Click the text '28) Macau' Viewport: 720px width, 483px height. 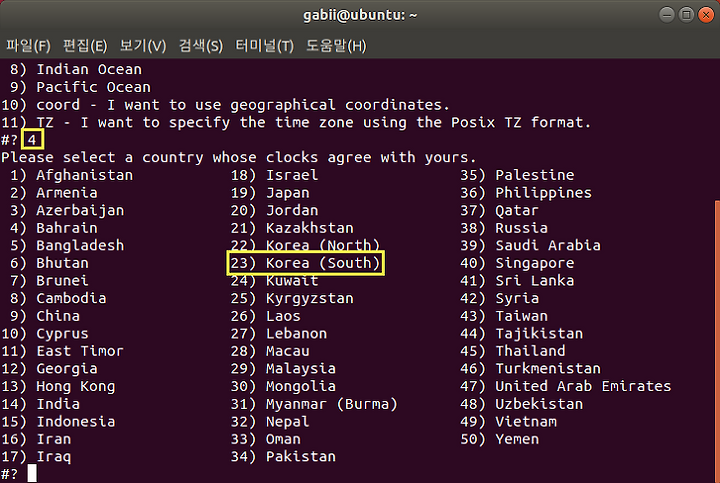click(270, 351)
